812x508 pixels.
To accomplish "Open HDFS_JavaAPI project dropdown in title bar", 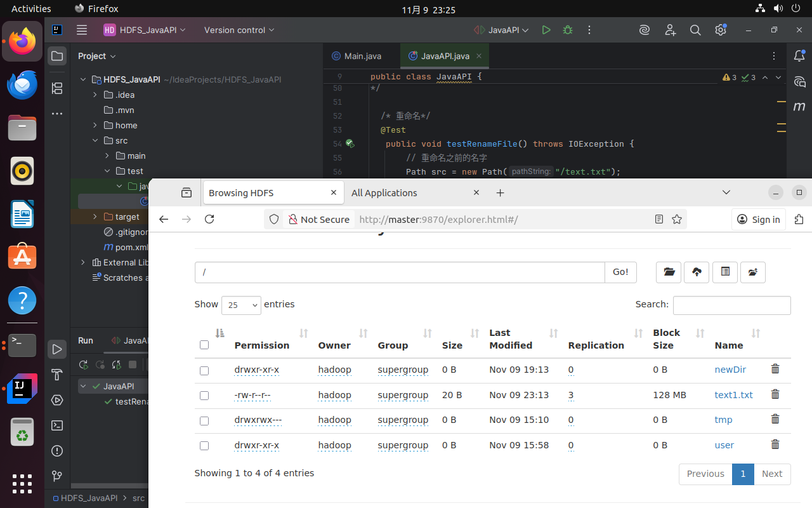I will pyautogui.click(x=145, y=30).
